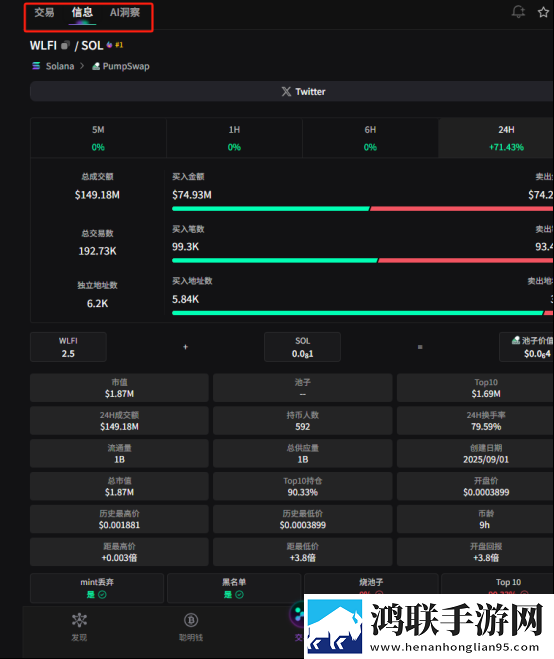Click the +71.43% 24H change value
Screen dimensions: 554x659
click(x=506, y=148)
